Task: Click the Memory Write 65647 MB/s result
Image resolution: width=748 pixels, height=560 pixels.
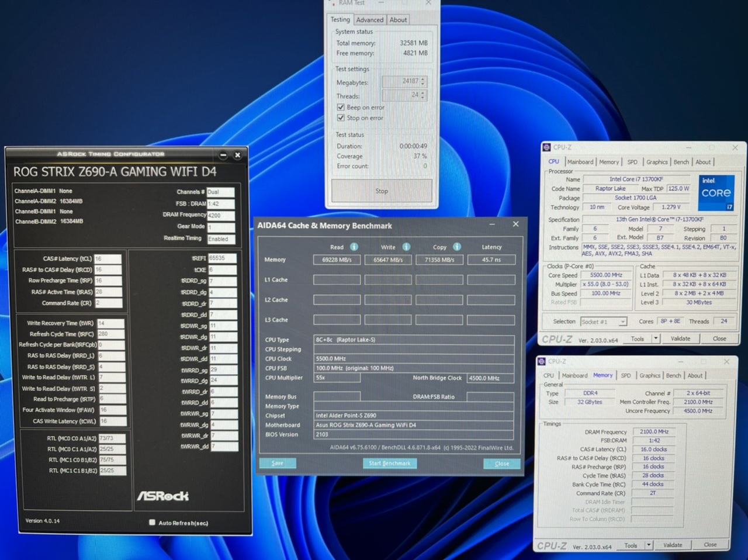Action: pos(388,260)
